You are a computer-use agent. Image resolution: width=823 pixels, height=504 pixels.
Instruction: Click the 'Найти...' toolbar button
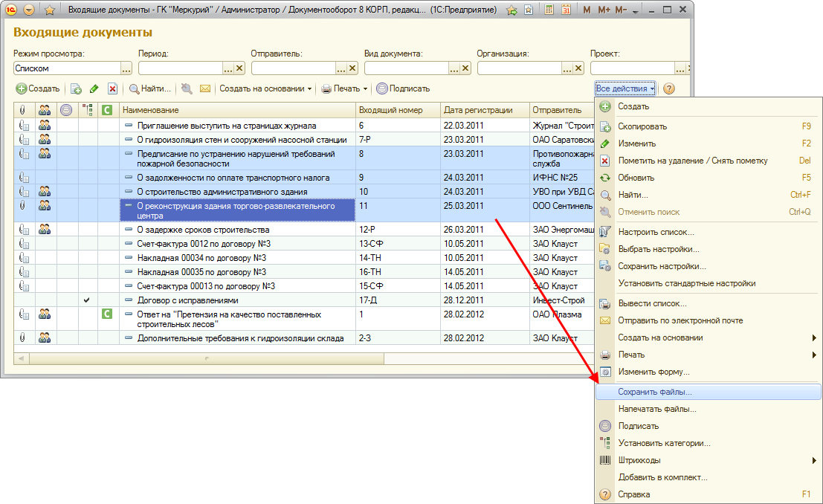click(149, 88)
